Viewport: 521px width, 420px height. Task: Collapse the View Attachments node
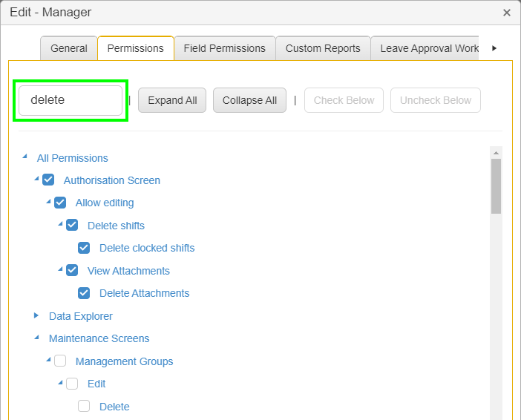tap(60, 269)
